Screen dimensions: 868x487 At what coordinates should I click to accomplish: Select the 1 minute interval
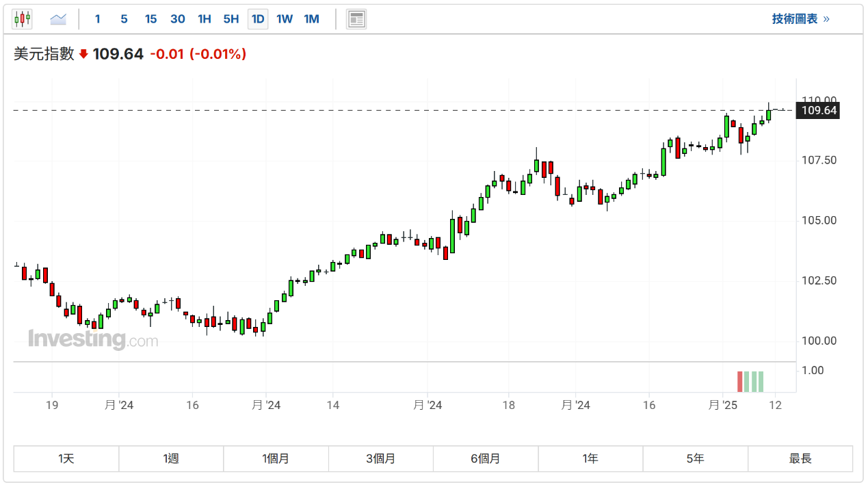click(x=98, y=19)
